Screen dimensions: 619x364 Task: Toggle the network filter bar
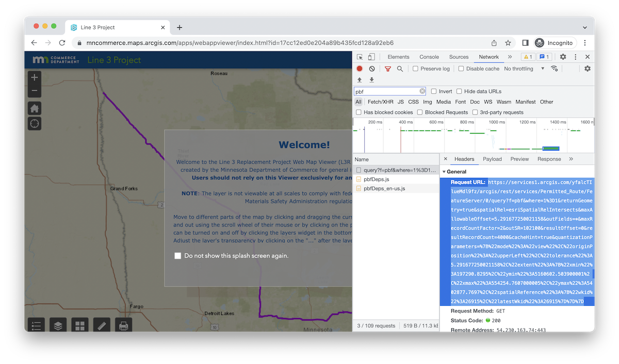pyautogui.click(x=388, y=69)
